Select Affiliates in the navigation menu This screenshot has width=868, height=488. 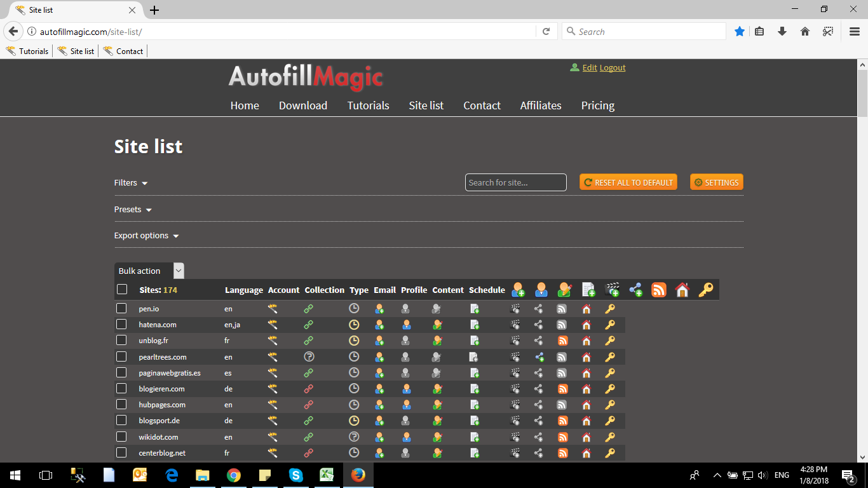[x=541, y=105]
